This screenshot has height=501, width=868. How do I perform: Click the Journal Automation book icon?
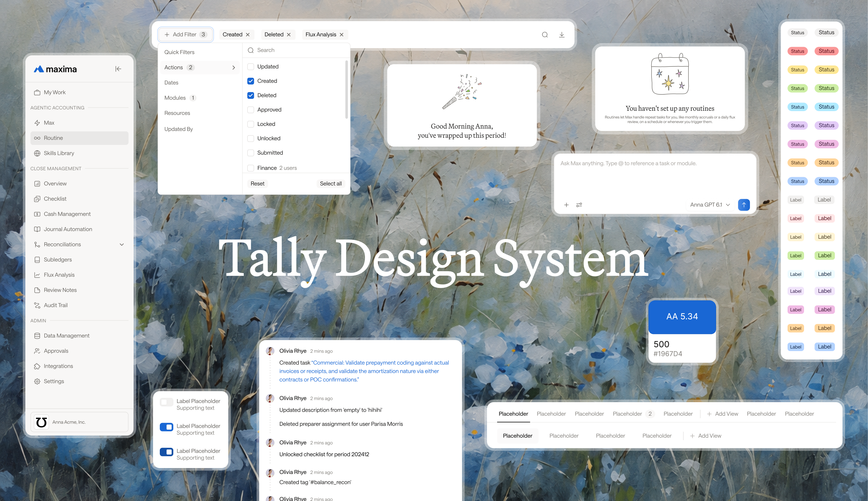pyautogui.click(x=37, y=229)
